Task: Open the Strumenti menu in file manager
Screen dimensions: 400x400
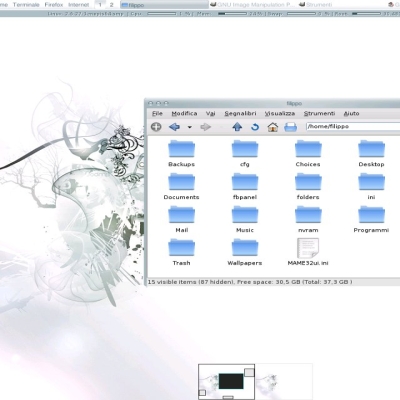Action: pyautogui.click(x=319, y=114)
